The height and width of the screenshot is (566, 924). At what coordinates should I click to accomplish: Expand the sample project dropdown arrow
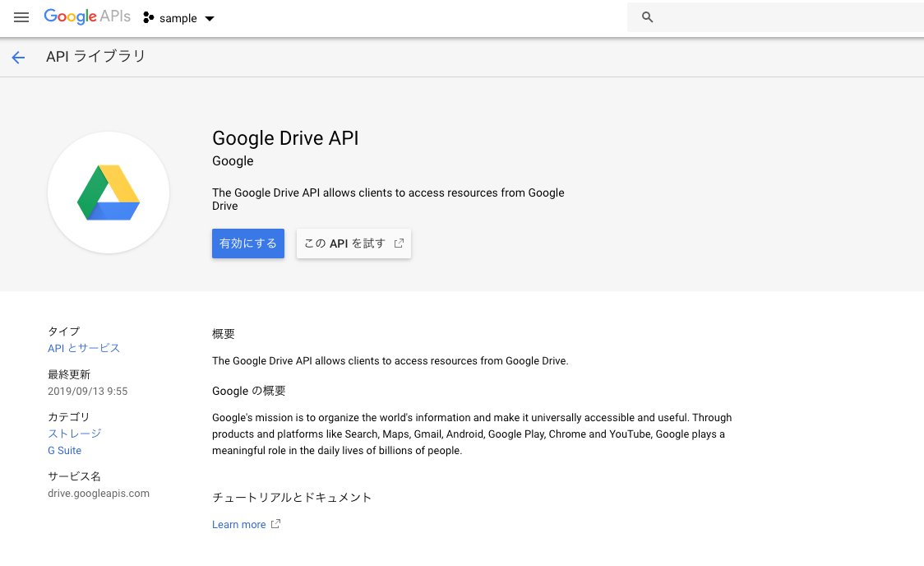pyautogui.click(x=210, y=19)
